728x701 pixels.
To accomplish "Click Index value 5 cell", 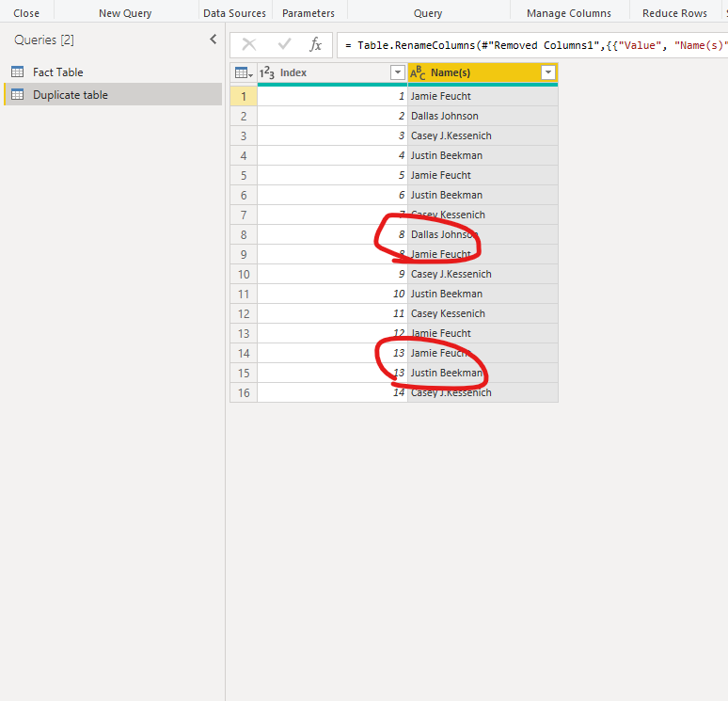I will (332, 175).
